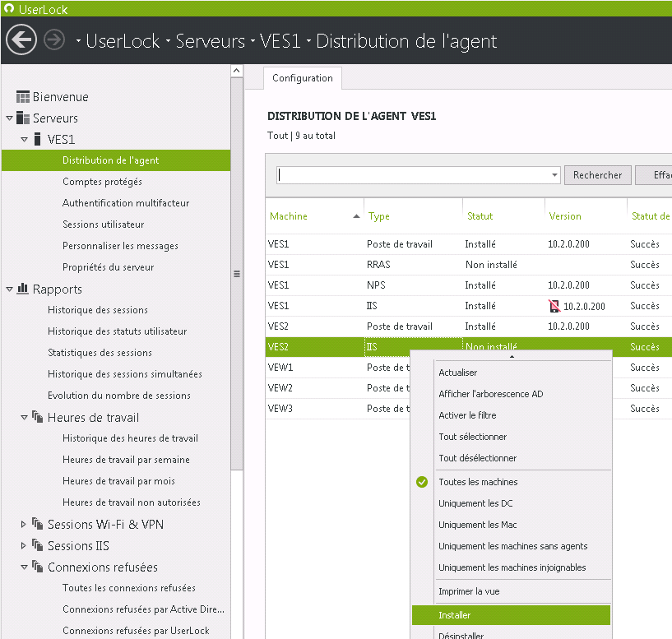Image resolution: width=672 pixels, height=639 pixels.
Task: Click the Machine column sort arrow
Action: (356, 216)
